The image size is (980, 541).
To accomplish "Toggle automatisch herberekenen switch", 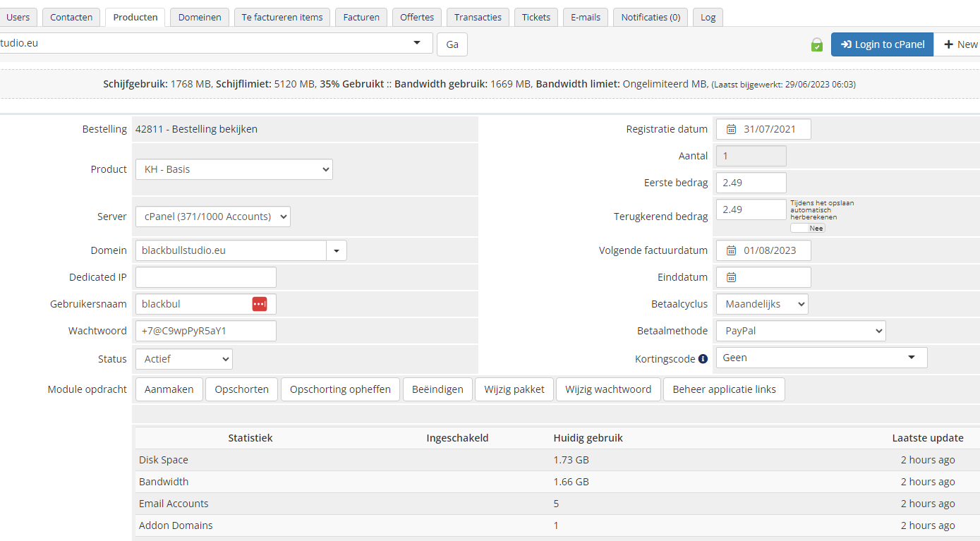I will [x=807, y=228].
